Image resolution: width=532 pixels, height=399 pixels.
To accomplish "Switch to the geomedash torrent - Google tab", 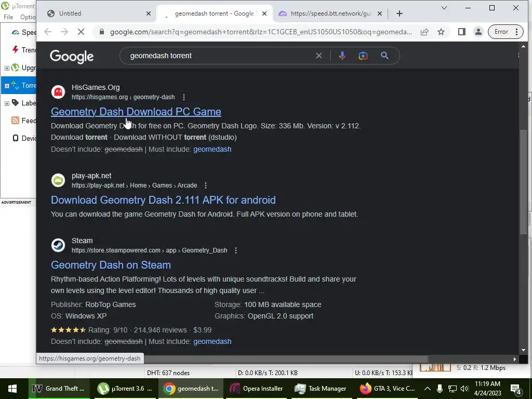I will click(x=214, y=14).
